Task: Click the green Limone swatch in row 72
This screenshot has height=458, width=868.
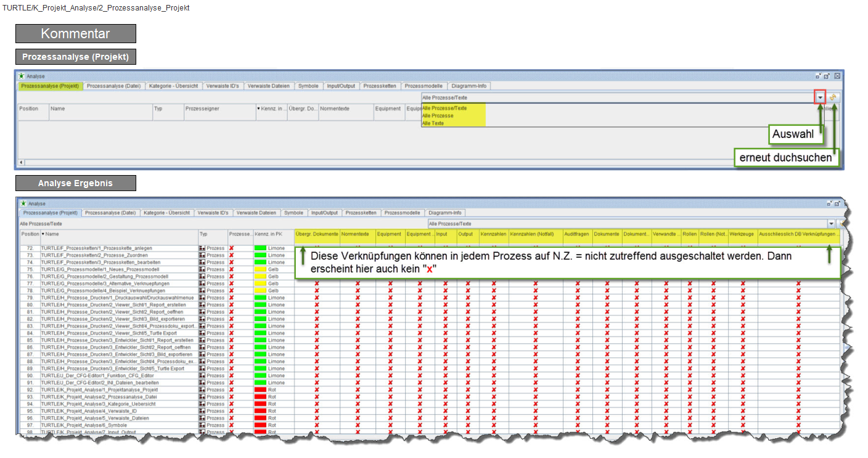Action: point(261,248)
